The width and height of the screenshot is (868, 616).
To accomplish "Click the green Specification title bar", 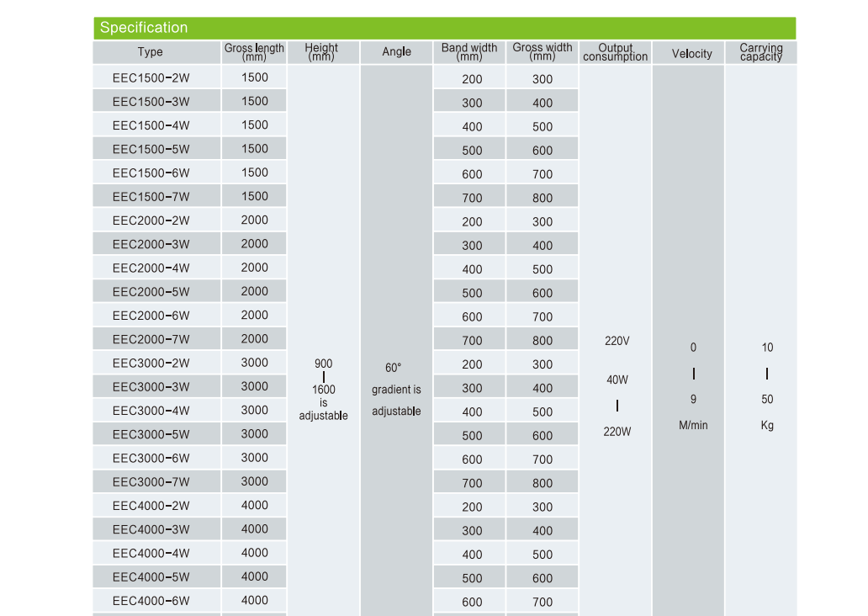I will point(444,28).
